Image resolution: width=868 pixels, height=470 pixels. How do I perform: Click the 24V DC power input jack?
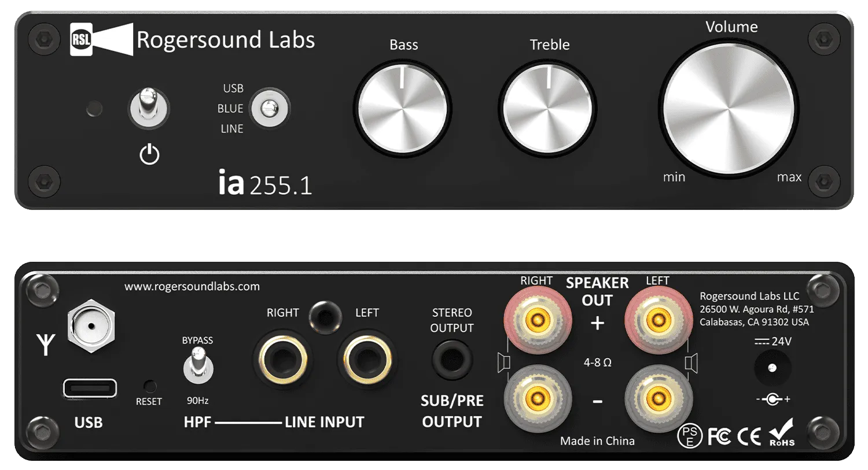point(772,368)
